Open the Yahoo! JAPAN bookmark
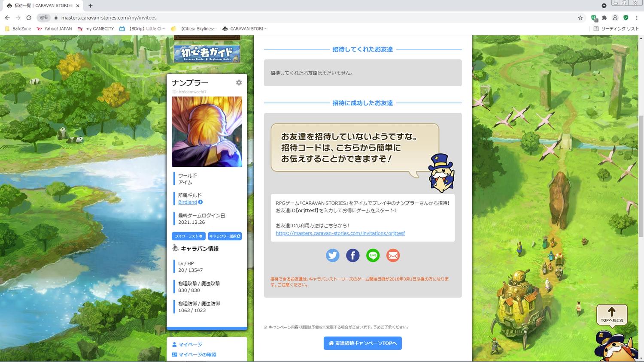This screenshot has height=362, width=644. tap(55, 29)
